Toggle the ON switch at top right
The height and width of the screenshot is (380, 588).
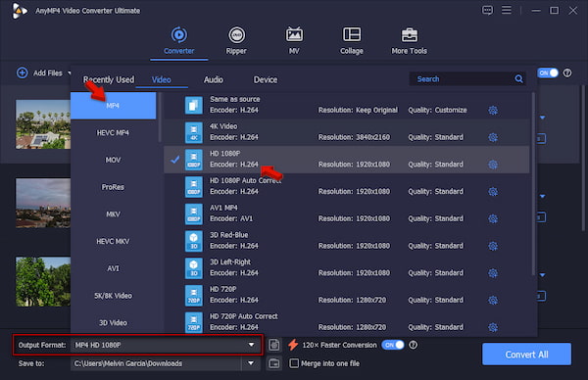[x=548, y=72]
